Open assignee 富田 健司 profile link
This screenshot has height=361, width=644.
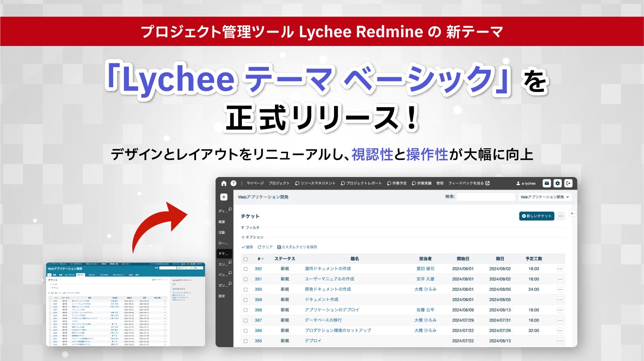[425, 269]
